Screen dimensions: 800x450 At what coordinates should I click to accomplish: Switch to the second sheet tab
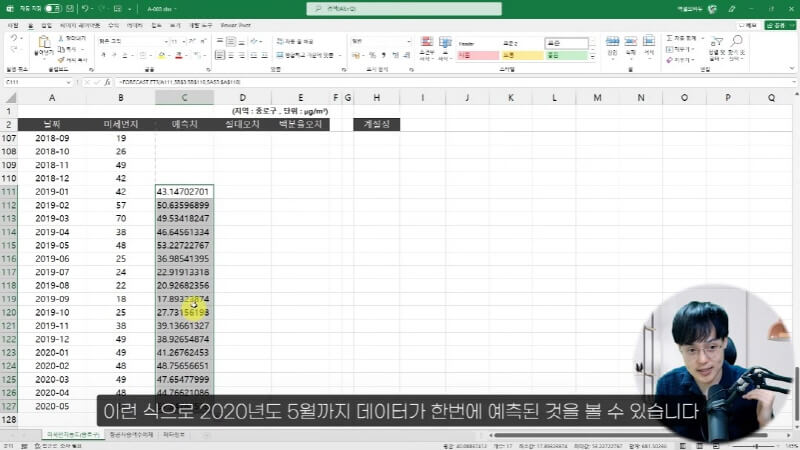point(131,435)
